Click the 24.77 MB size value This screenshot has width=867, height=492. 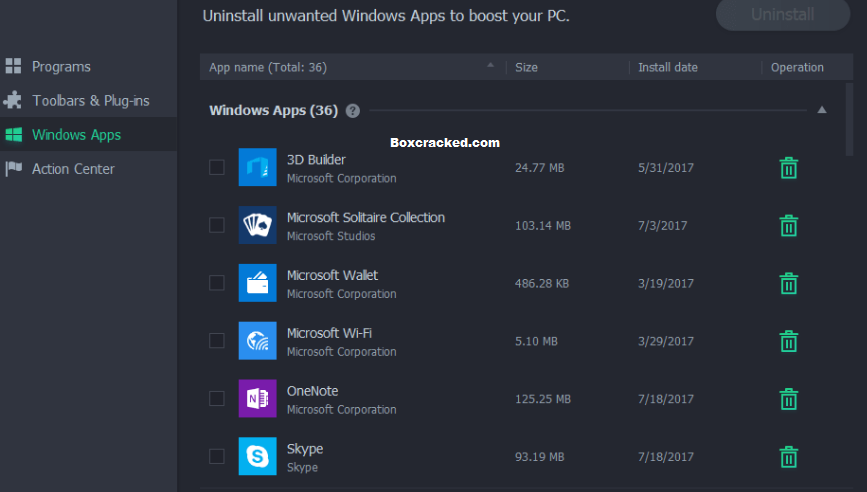pyautogui.click(x=540, y=168)
